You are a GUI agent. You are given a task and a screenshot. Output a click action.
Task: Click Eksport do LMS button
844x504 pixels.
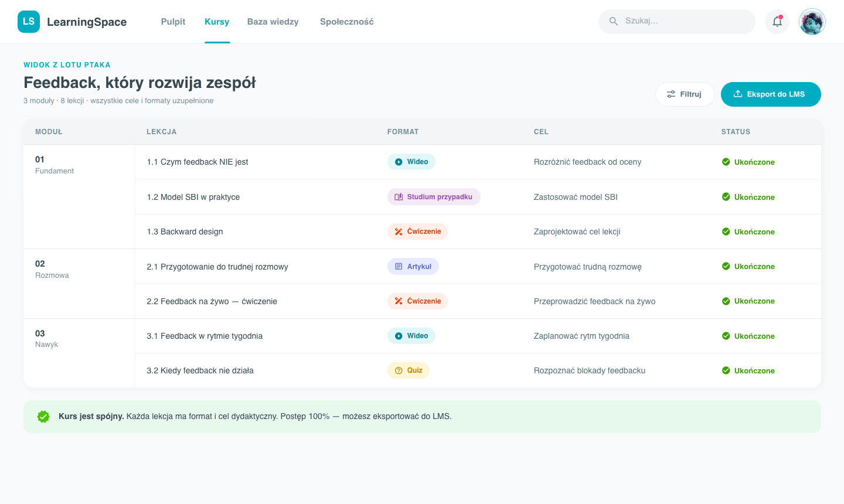[771, 94]
